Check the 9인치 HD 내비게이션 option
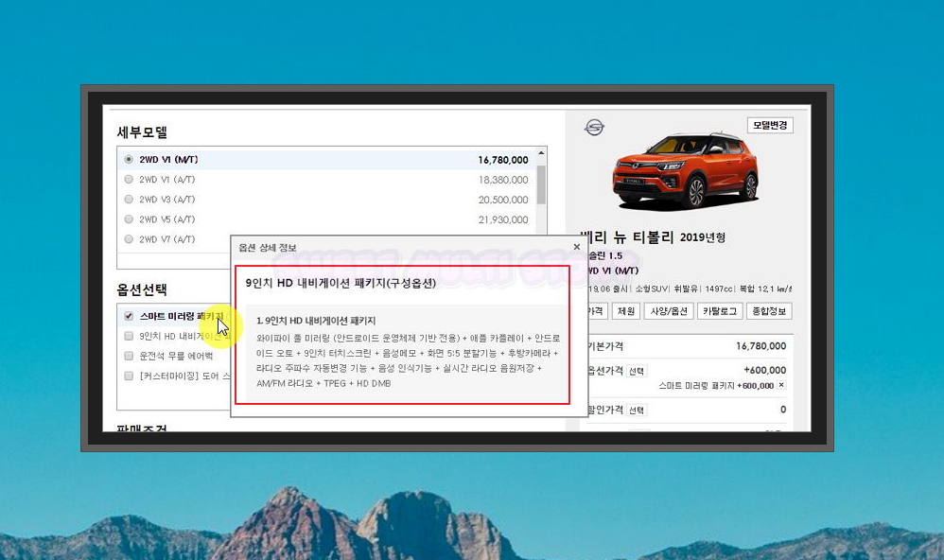 [129, 336]
